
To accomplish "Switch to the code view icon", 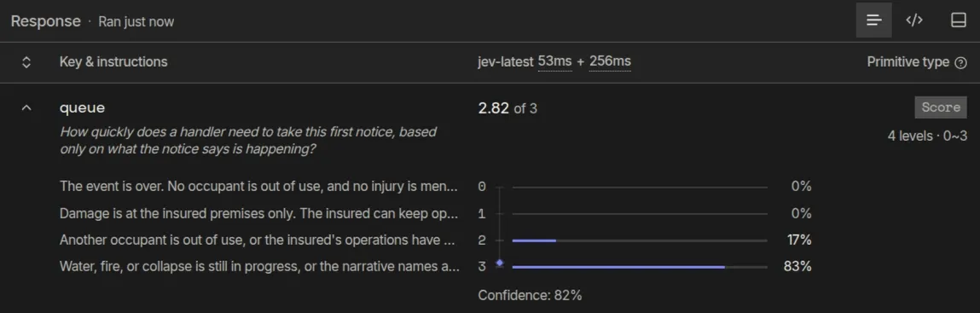I will (x=914, y=20).
